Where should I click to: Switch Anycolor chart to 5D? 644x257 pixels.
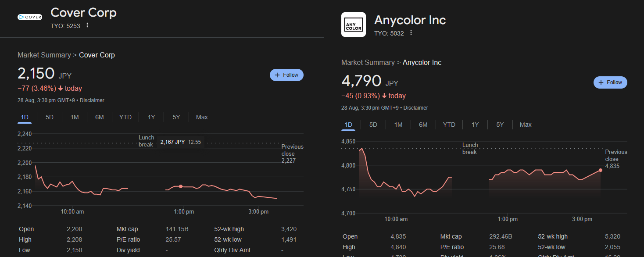click(x=373, y=125)
